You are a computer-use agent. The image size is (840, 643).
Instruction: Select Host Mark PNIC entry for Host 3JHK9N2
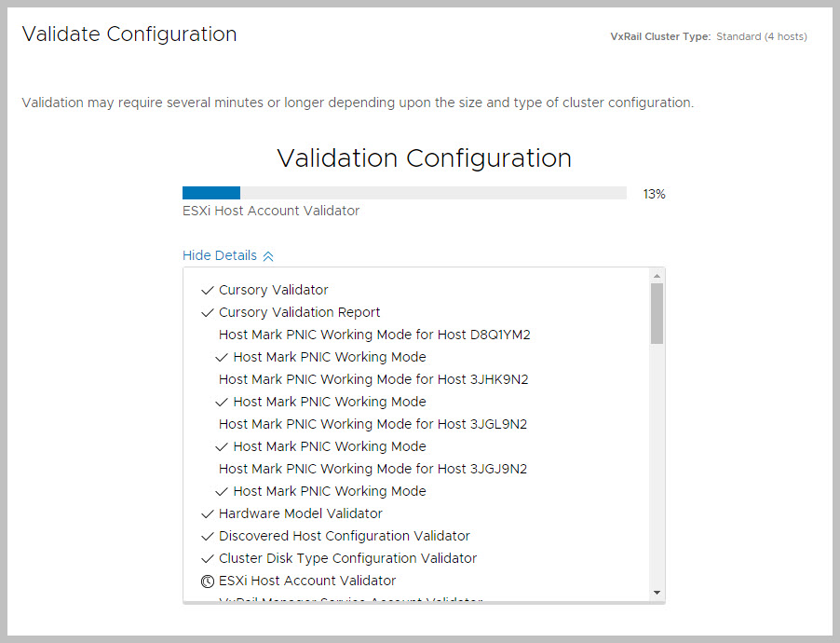pyautogui.click(x=373, y=379)
